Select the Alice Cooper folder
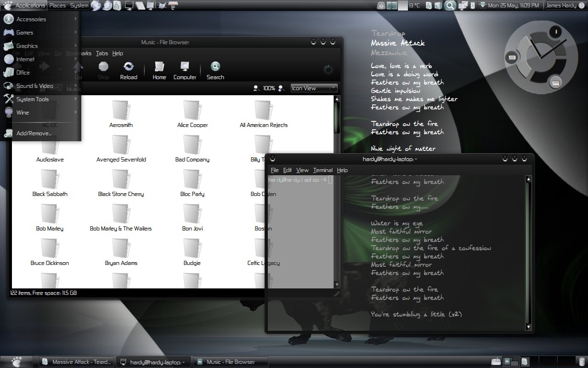Screen dimensions: 588x368 192,115
